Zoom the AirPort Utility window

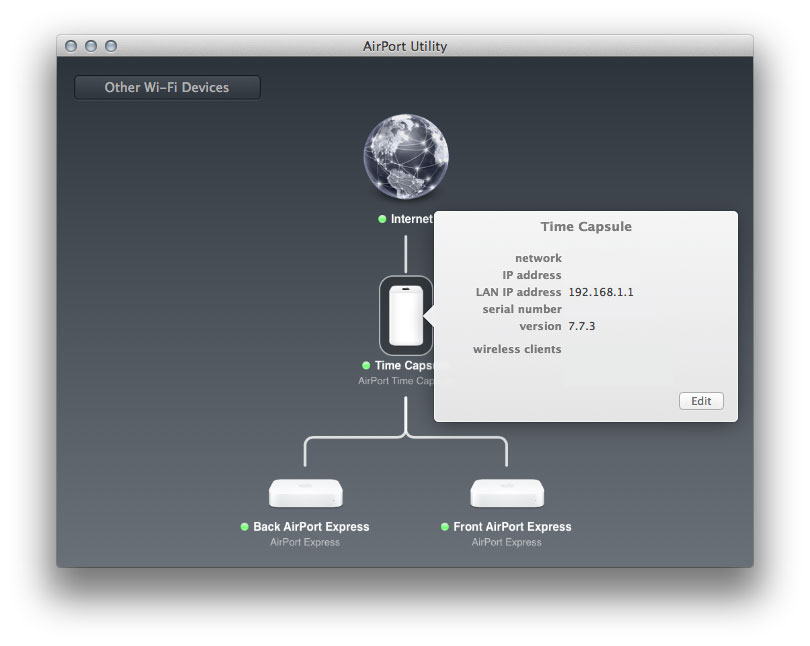(x=111, y=46)
